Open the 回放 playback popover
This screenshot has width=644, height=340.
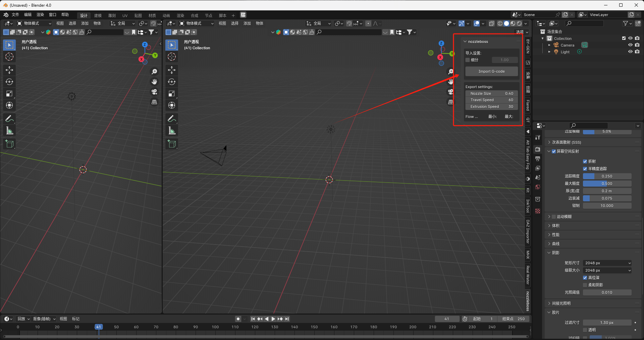23,319
